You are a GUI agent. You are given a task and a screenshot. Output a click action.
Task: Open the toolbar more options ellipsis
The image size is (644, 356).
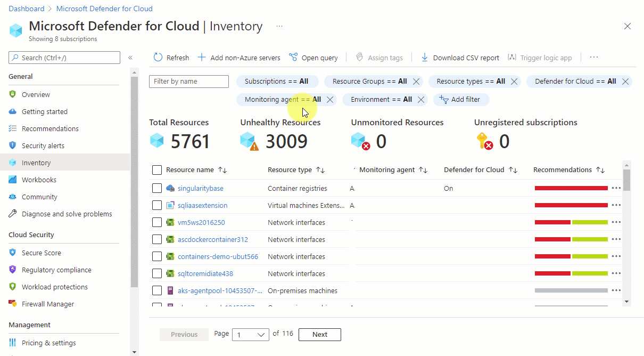point(594,58)
